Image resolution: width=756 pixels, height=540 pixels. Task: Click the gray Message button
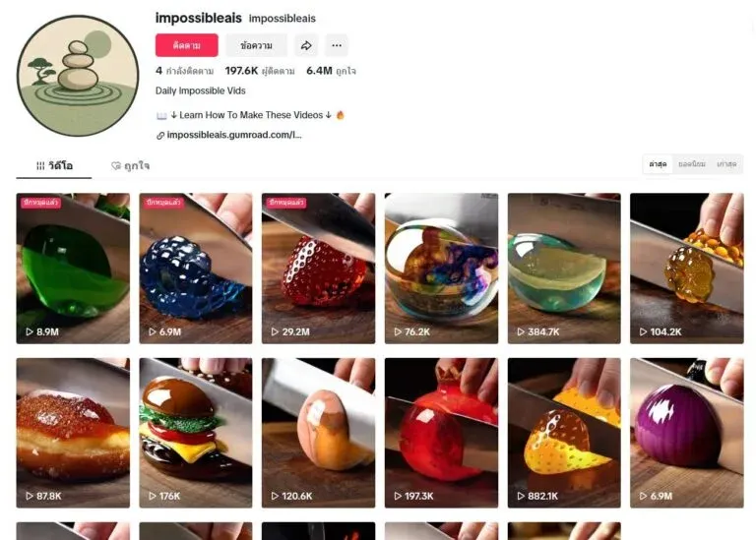point(256,45)
